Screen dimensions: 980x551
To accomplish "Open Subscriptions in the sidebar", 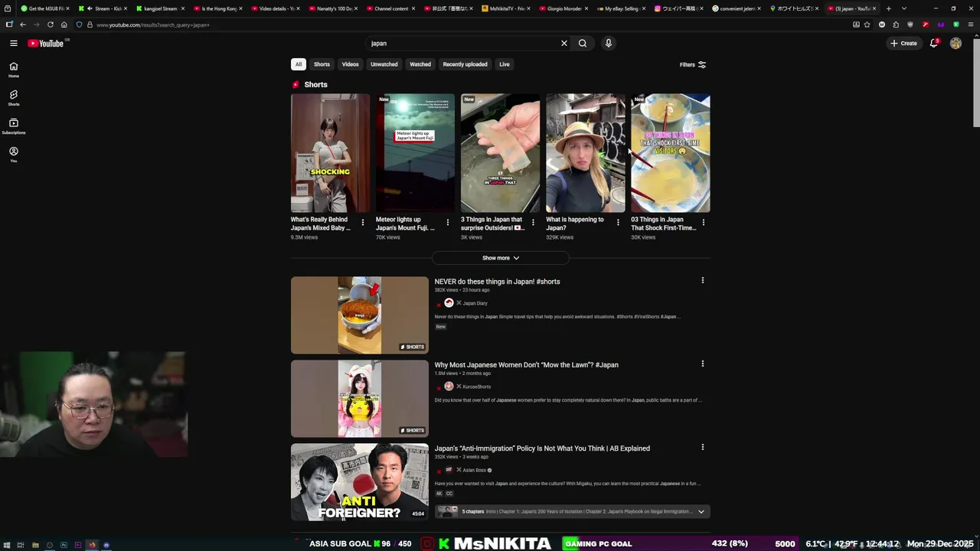I will tap(14, 126).
